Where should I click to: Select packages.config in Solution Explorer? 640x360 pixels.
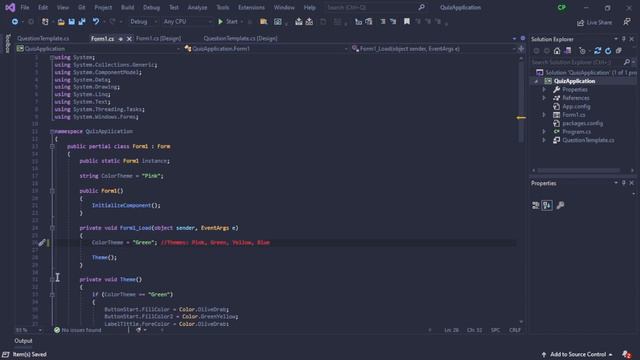582,123
